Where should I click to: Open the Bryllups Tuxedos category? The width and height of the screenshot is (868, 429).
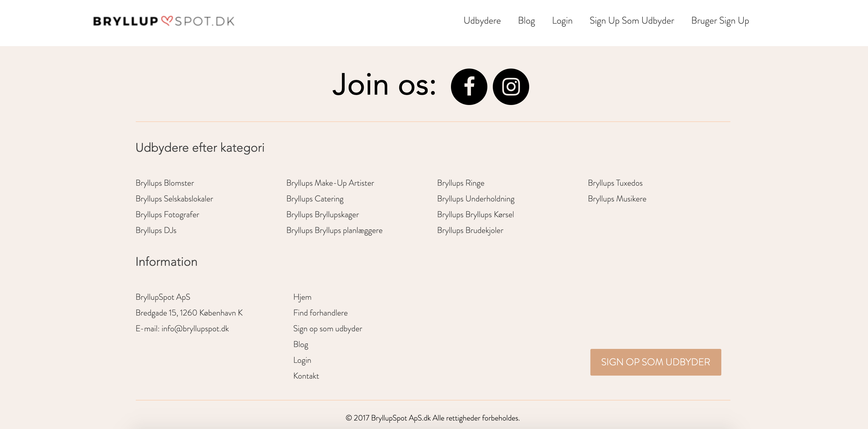coord(615,183)
